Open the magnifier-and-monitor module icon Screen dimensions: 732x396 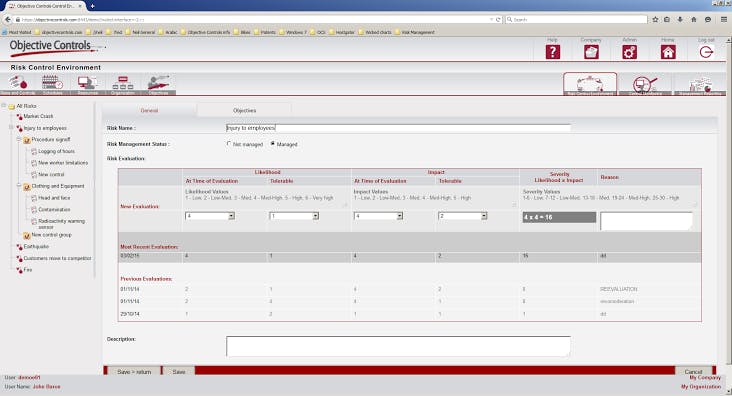click(x=645, y=85)
